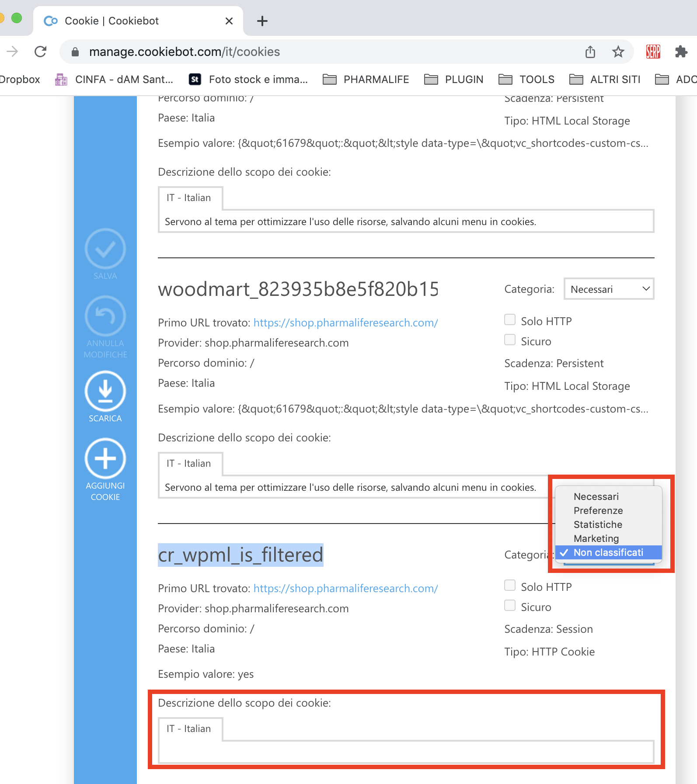Click the topmost cookie description field
Viewport: 697px width, 784px height.
(406, 221)
